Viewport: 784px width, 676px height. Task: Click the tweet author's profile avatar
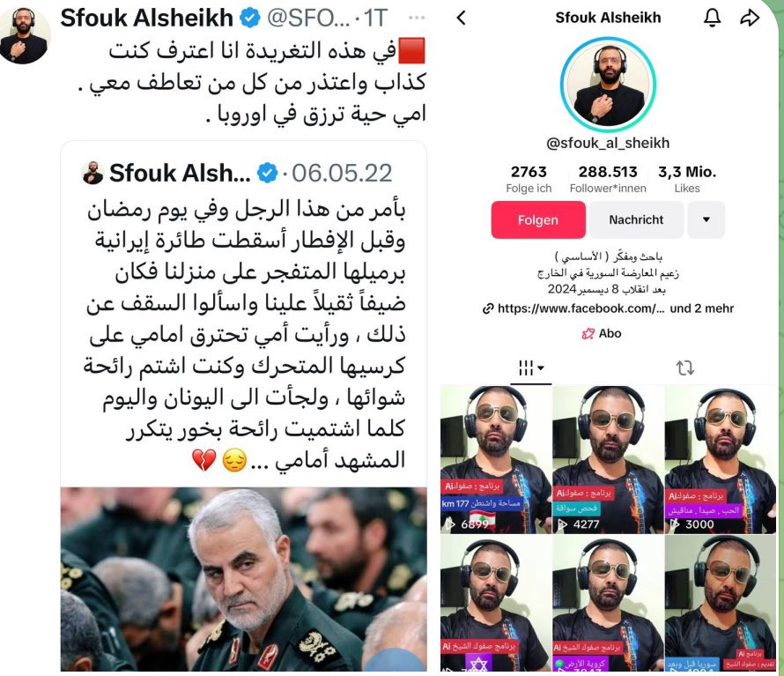point(24,35)
